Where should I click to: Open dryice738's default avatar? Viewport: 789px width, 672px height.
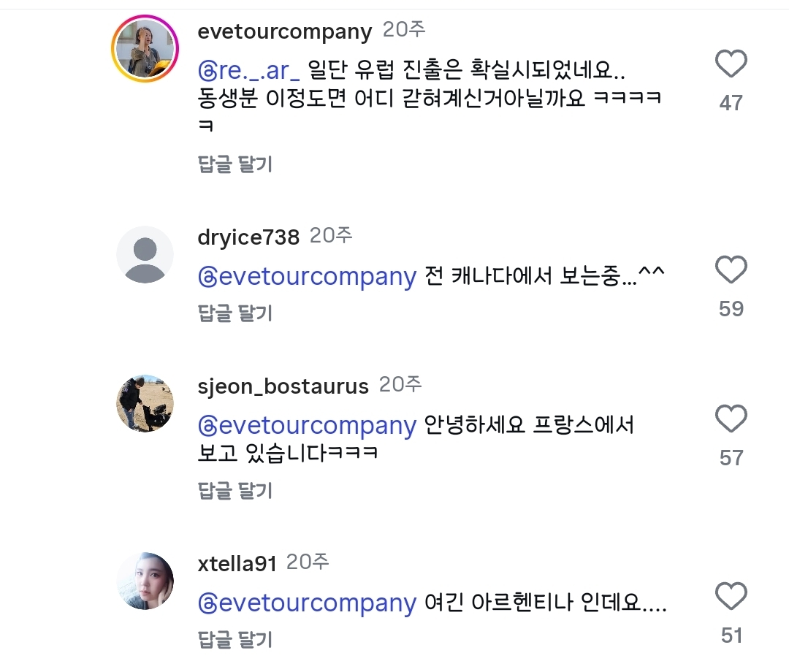tap(145, 254)
